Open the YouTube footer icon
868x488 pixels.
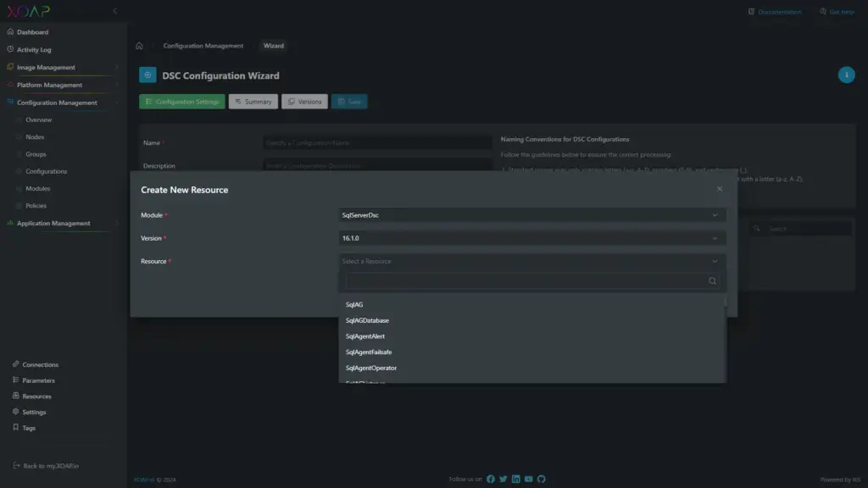(x=529, y=480)
